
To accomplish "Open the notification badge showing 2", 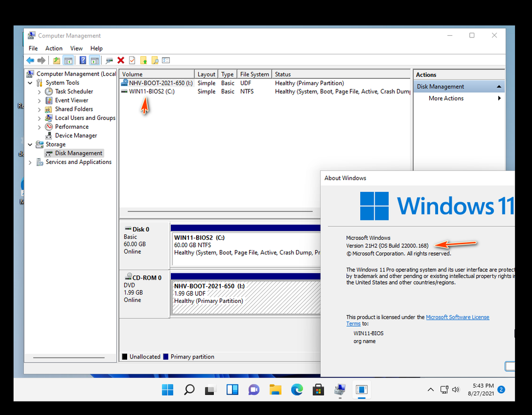I will 501,390.
